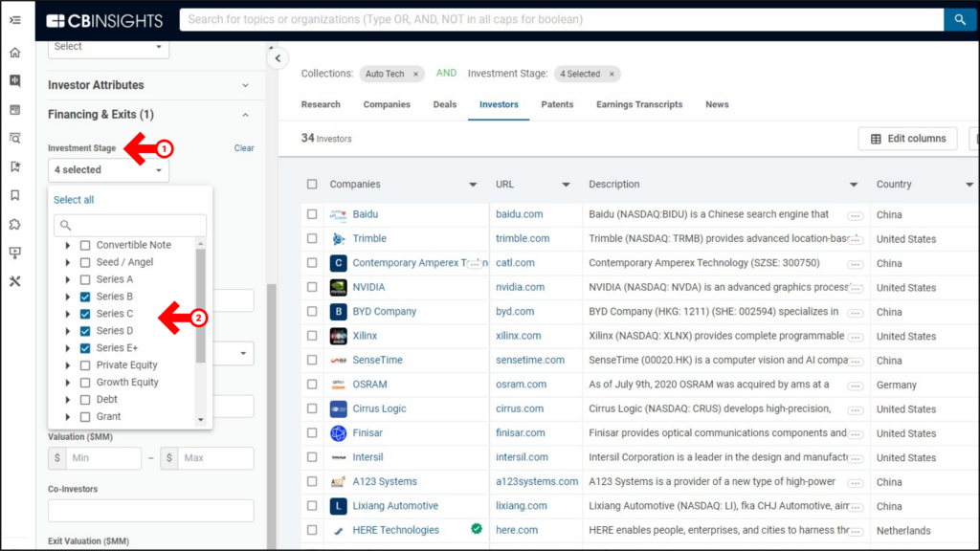Image resolution: width=980 pixels, height=551 pixels.
Task: Remove the Auto Tech collection filter chip
Action: pos(415,74)
